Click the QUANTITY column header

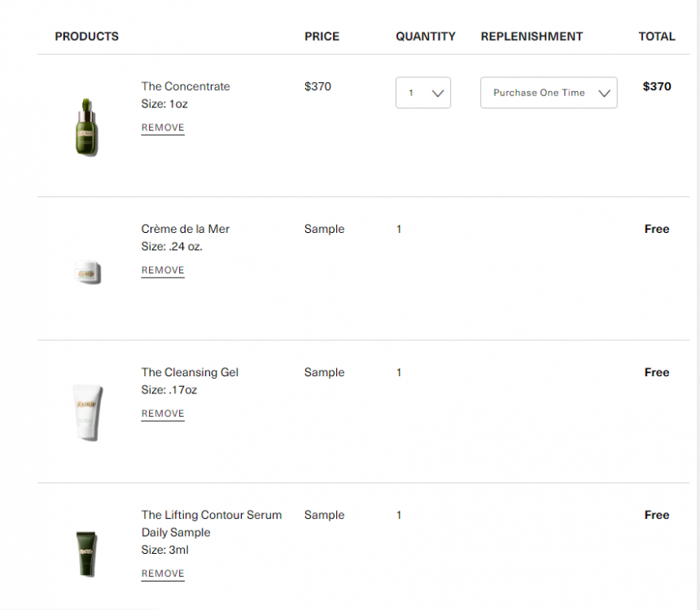426,36
